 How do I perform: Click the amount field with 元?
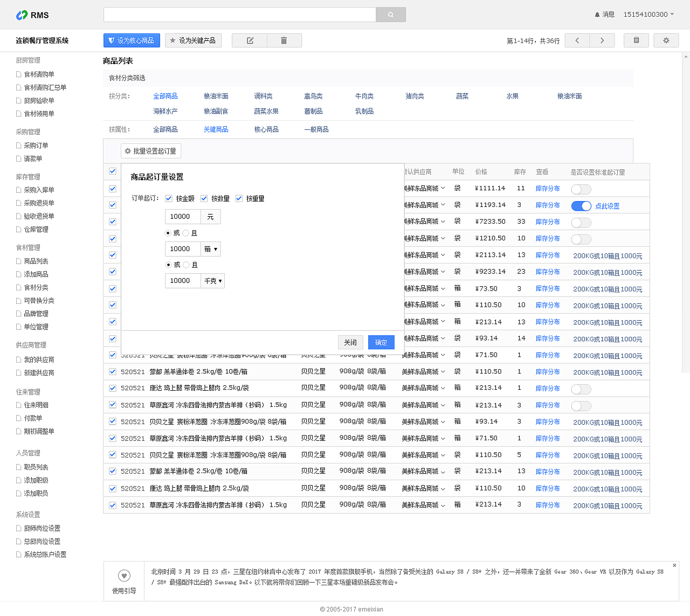point(183,217)
